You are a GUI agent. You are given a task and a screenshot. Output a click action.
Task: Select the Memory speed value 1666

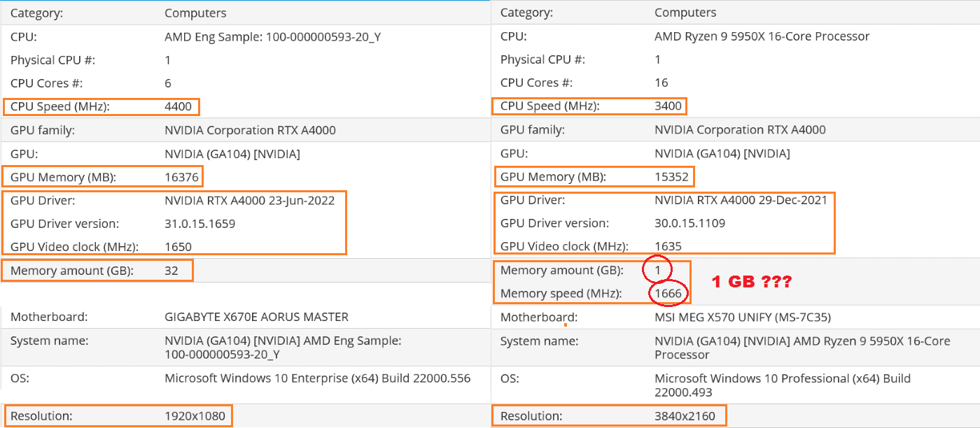pyautogui.click(x=668, y=294)
